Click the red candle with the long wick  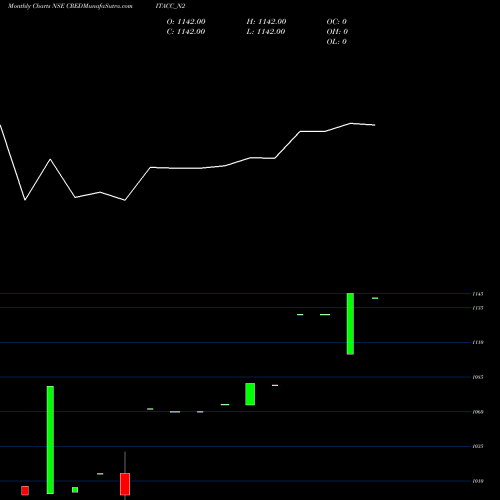[125, 484]
